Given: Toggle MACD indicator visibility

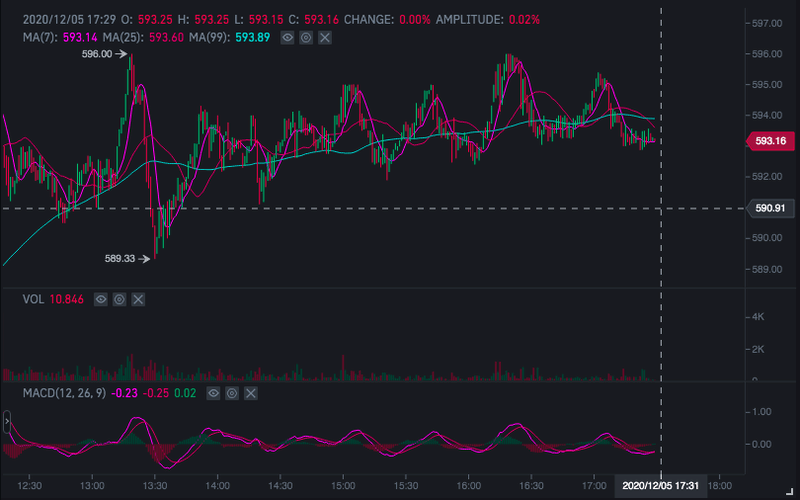Looking at the screenshot, I should pos(212,395).
